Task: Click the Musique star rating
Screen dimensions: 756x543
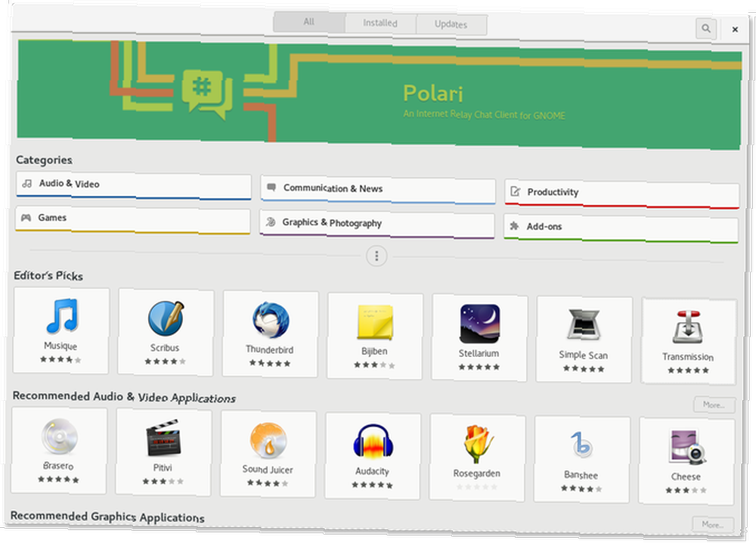Action: [x=60, y=359]
